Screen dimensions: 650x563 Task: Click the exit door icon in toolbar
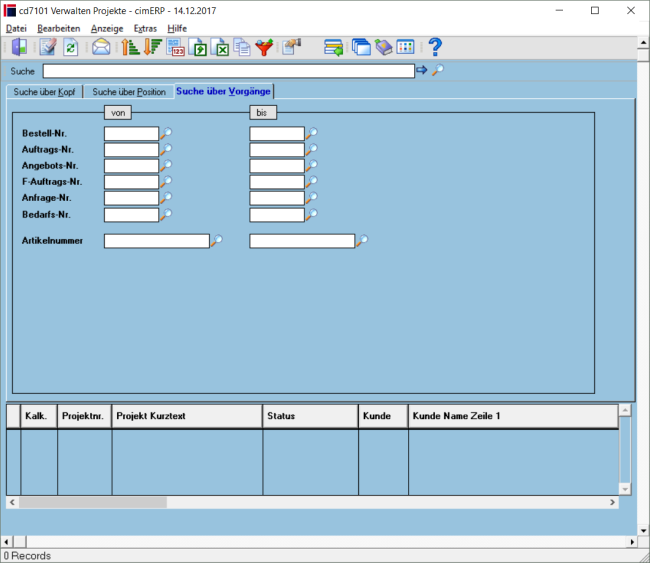pos(19,47)
